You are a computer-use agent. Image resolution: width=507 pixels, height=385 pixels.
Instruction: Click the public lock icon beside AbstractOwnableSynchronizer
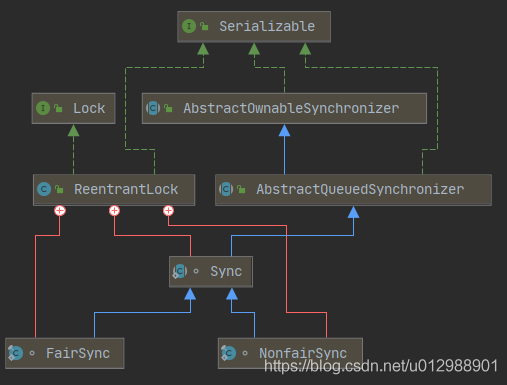[x=168, y=108]
